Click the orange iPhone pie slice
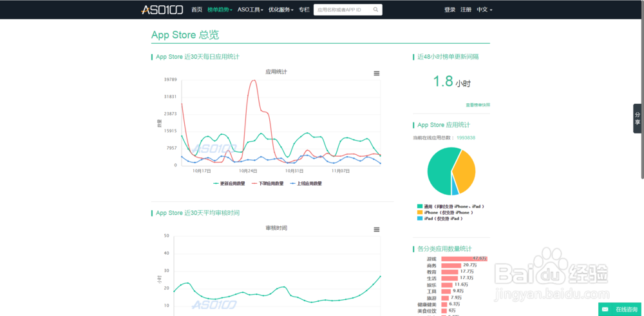Viewport: 644px width, 316px height. (x=465, y=171)
